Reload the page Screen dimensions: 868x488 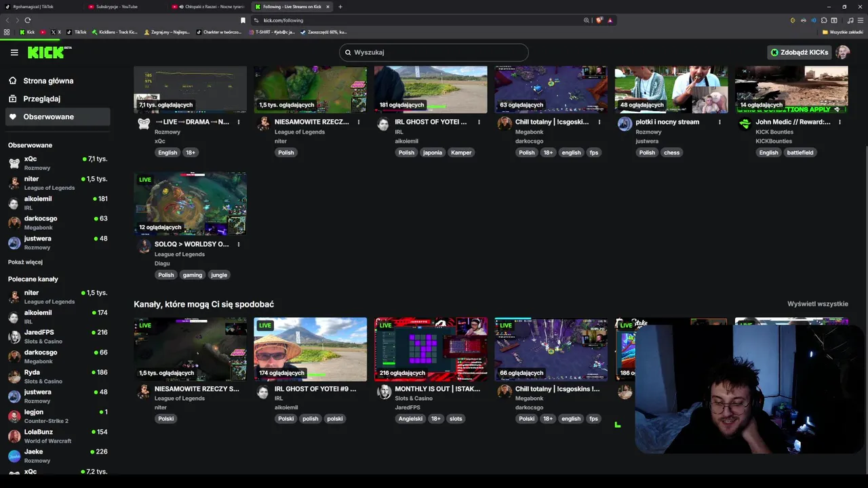pos(28,20)
